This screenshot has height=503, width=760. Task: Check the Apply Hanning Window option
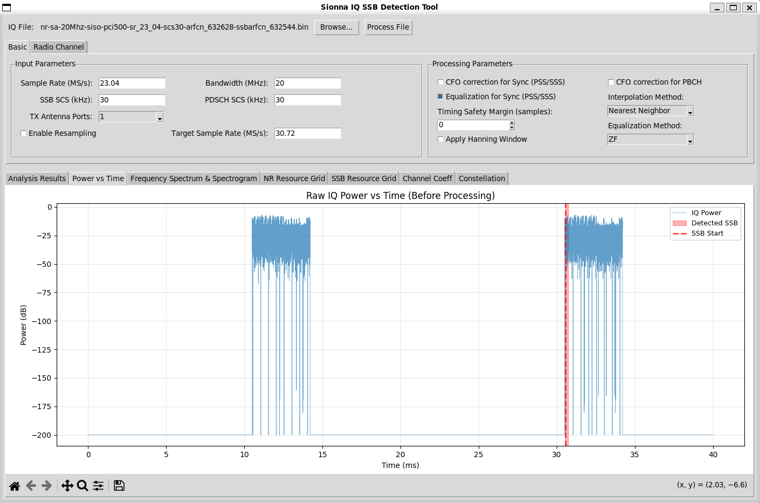pos(441,140)
